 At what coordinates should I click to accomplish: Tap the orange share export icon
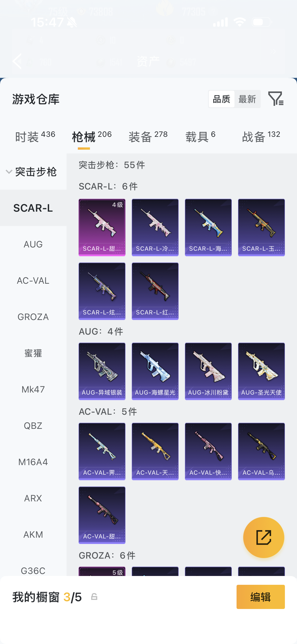pos(263,537)
